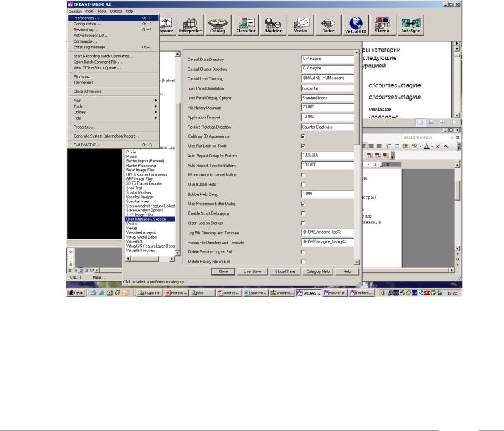The image size is (504, 431).
Task: Enable Use Bubble Help checkbox
Action: 303,185
